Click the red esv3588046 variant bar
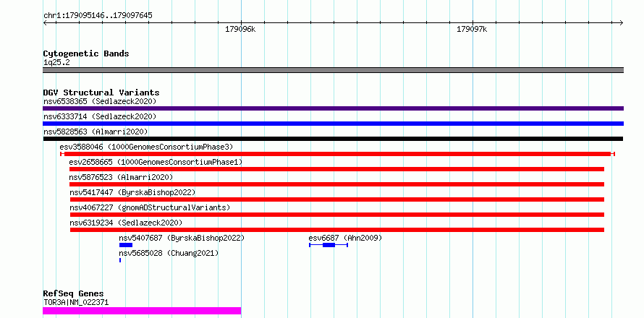Viewport: 644px width, 318px height. tap(337, 154)
